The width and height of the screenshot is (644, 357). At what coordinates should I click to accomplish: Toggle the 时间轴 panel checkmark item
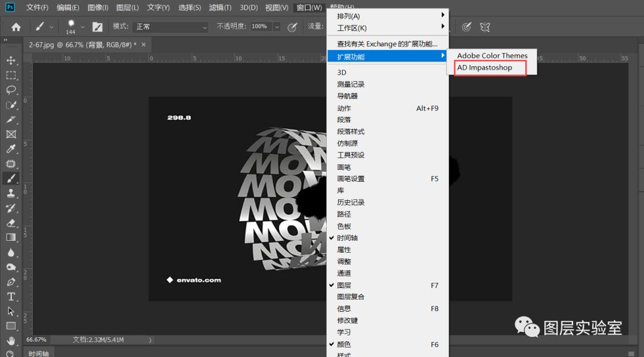[x=388, y=238]
